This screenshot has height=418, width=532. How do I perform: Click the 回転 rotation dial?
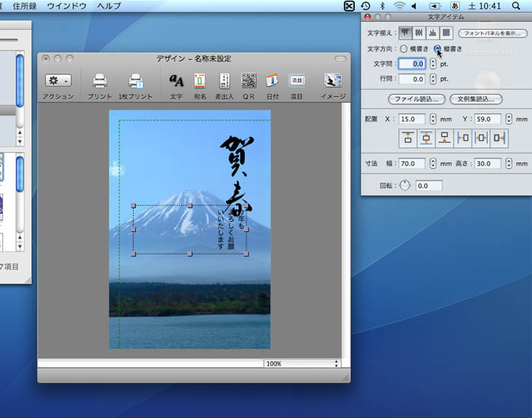404,185
